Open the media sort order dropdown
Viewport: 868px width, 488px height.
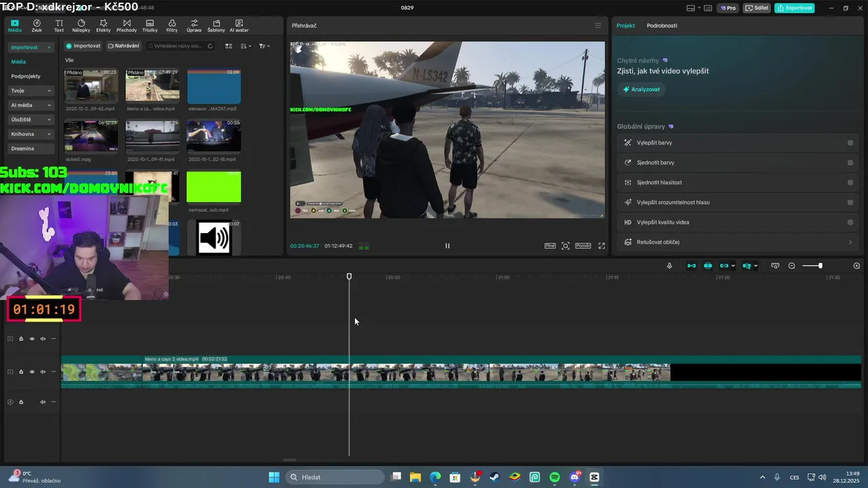pyautogui.click(x=246, y=46)
